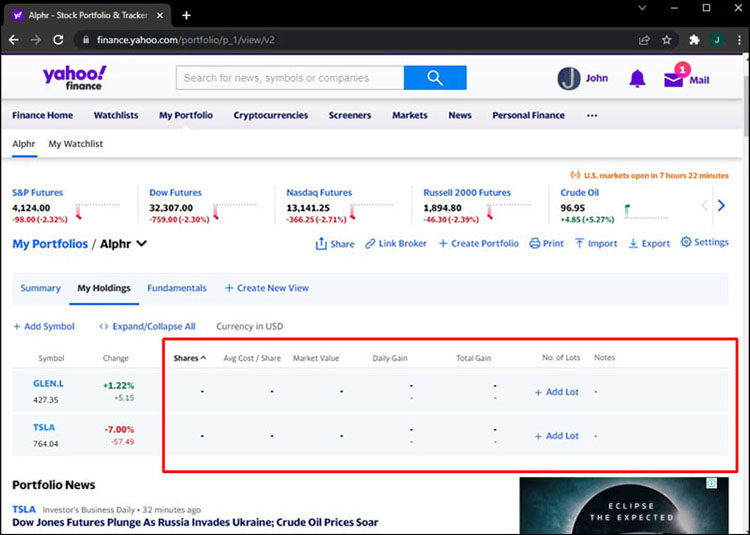Screen dimensions: 750x535
Task: Export the portfolio
Action: coord(649,243)
